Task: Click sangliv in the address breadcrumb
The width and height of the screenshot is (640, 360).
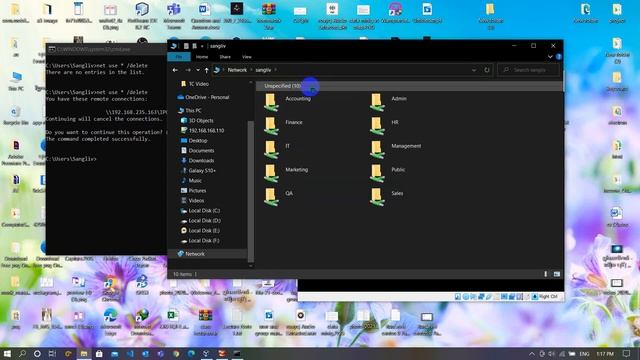Action: coord(263,70)
